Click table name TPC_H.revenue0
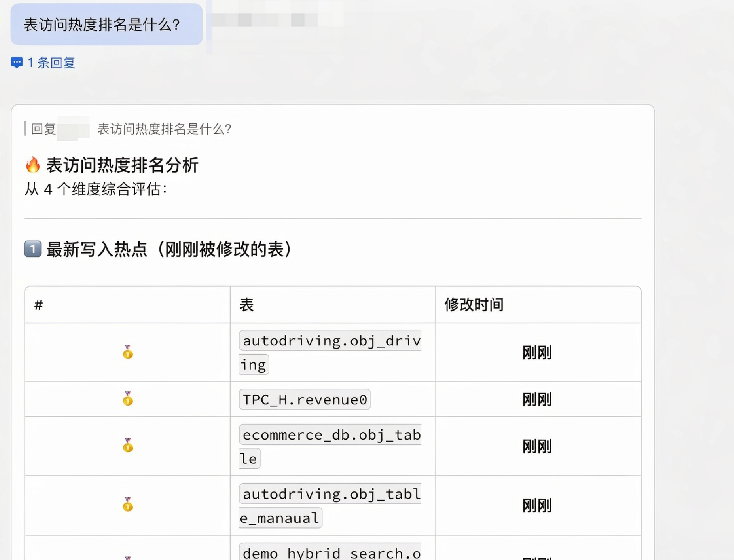The width and height of the screenshot is (734, 560). [305, 400]
